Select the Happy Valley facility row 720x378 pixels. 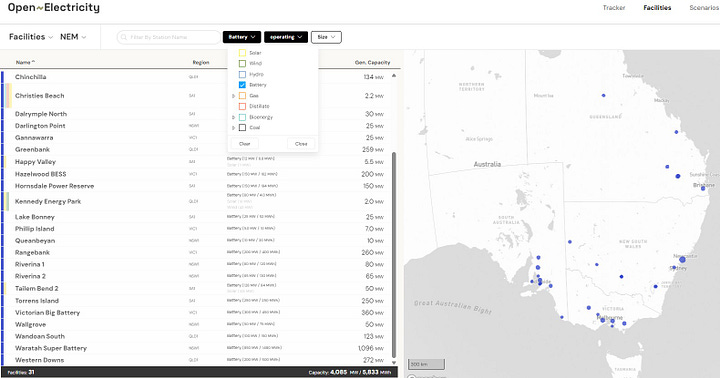(x=197, y=162)
